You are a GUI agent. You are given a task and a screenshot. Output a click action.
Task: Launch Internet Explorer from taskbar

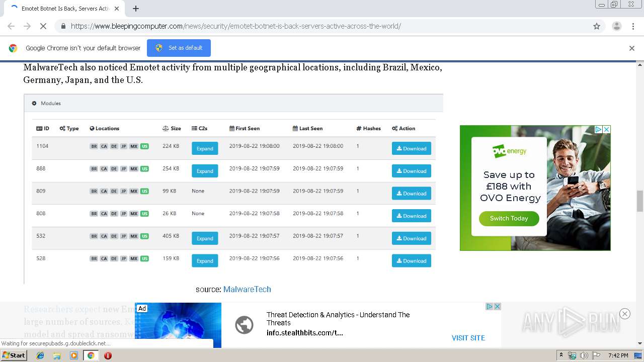tap(40, 355)
